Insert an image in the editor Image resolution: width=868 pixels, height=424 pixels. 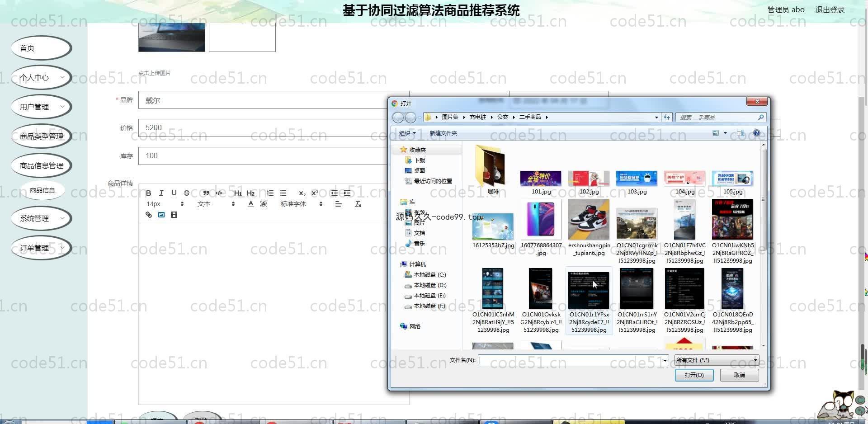click(161, 215)
